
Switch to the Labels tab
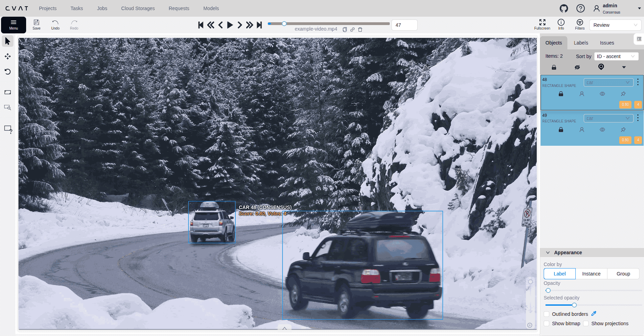(x=581, y=43)
